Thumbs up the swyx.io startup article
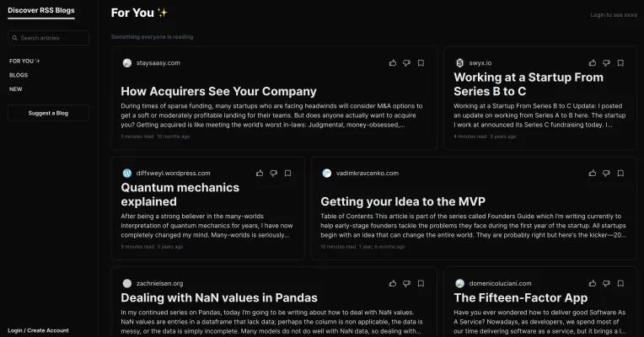 click(593, 63)
